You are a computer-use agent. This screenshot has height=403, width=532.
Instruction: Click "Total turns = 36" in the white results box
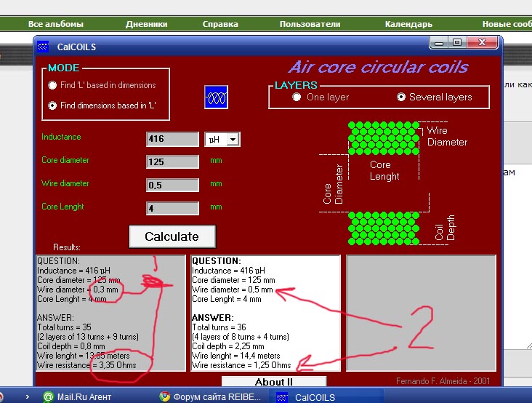click(x=219, y=327)
